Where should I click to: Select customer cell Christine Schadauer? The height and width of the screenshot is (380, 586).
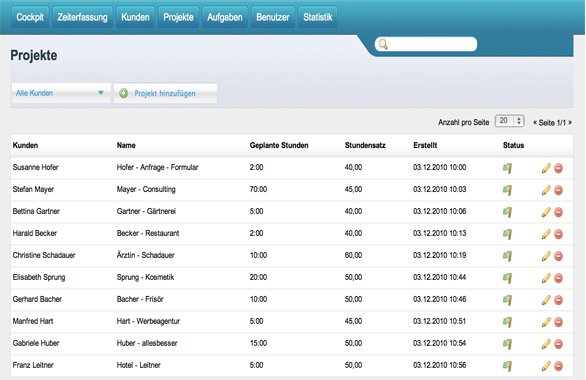44,255
